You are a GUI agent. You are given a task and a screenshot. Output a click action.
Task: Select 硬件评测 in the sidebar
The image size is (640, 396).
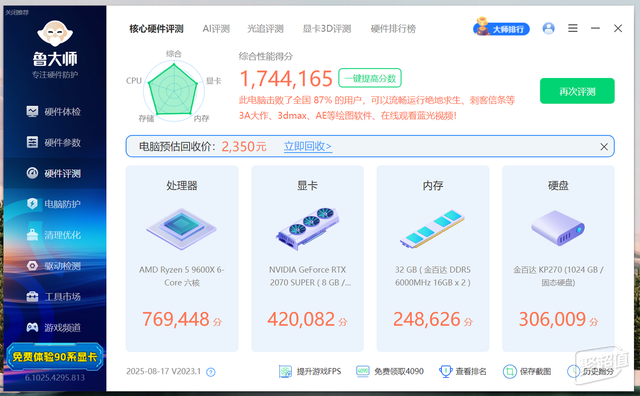[54, 173]
